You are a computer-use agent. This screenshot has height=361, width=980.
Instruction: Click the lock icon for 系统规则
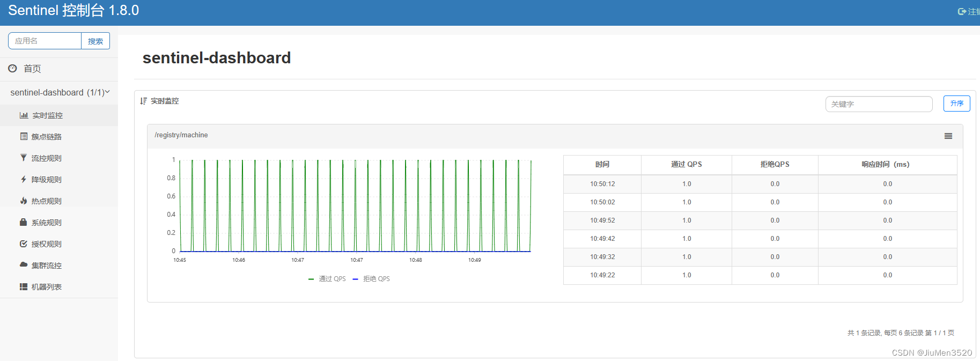pos(24,222)
